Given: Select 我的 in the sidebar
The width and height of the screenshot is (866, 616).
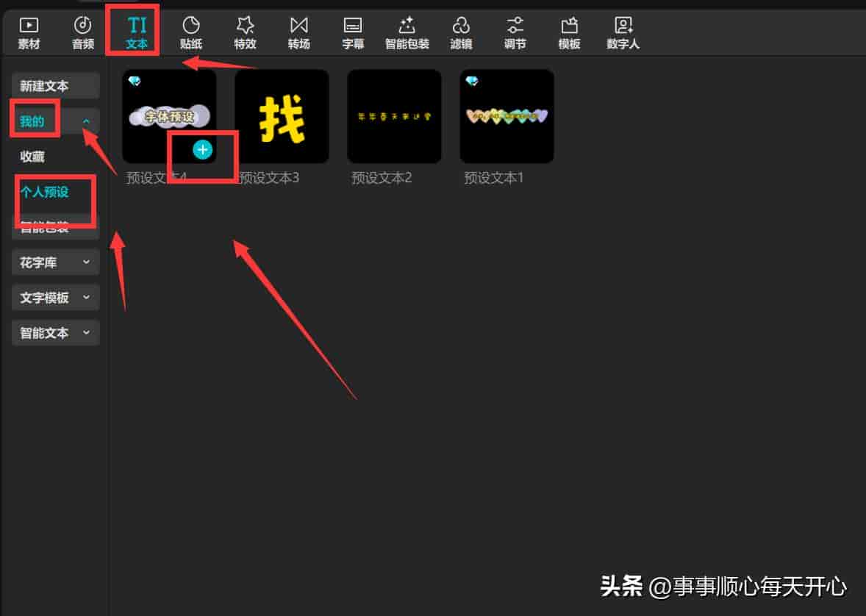Looking at the screenshot, I should click(32, 121).
